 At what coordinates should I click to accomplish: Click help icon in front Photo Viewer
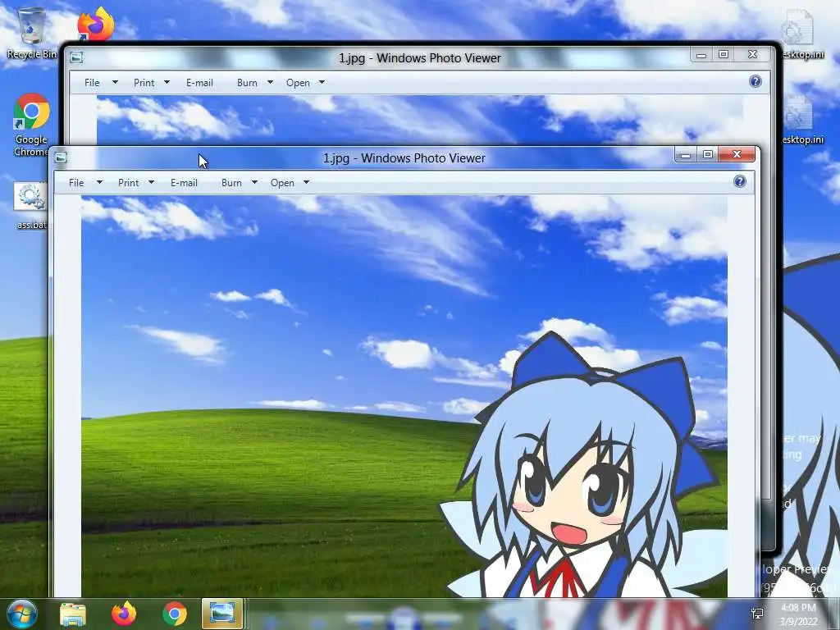[740, 181]
